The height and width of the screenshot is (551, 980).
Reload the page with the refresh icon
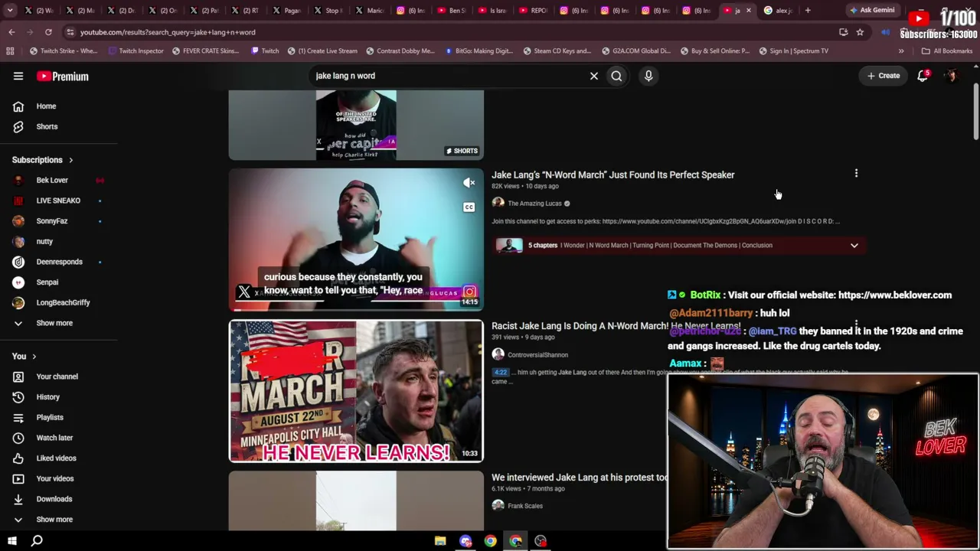48,32
